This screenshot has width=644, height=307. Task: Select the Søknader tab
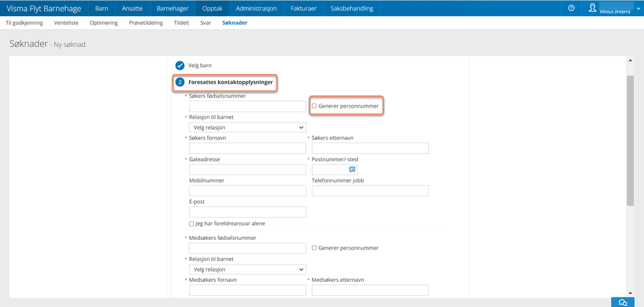pos(235,23)
